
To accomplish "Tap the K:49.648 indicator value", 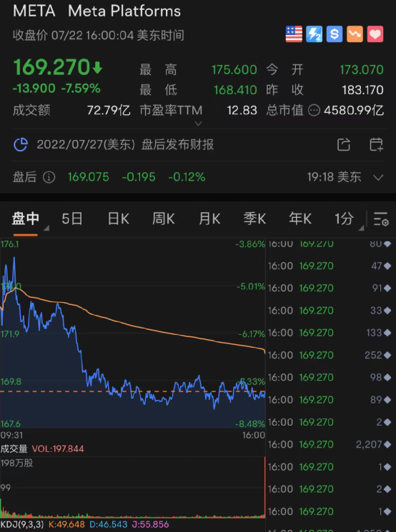I will (x=66, y=525).
